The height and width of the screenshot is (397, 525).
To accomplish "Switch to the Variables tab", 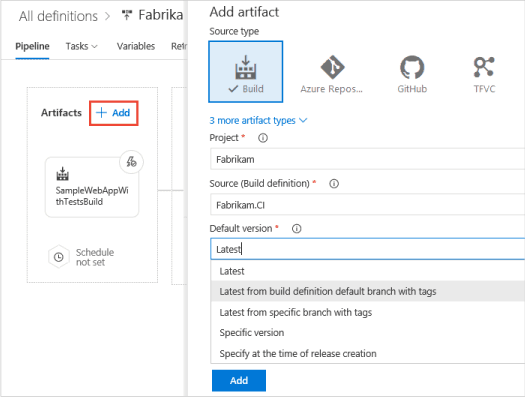I will tap(136, 46).
